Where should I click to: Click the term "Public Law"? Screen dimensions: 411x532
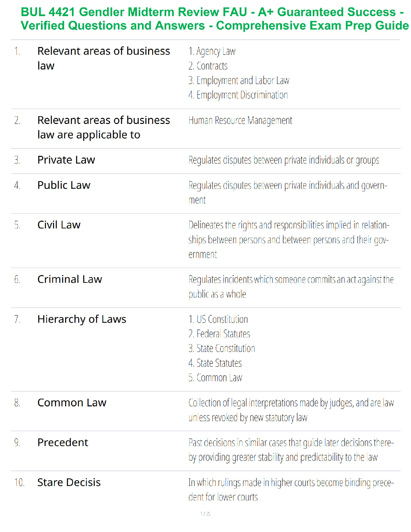tap(64, 185)
